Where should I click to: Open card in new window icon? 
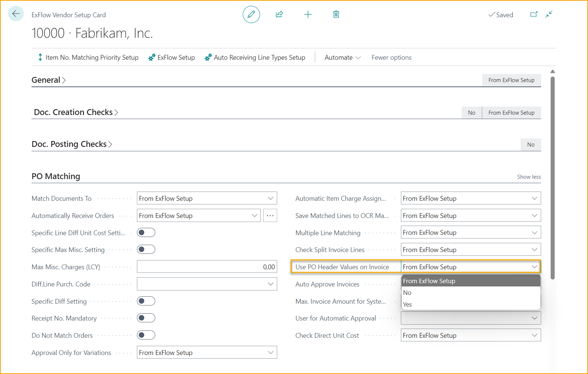[534, 14]
